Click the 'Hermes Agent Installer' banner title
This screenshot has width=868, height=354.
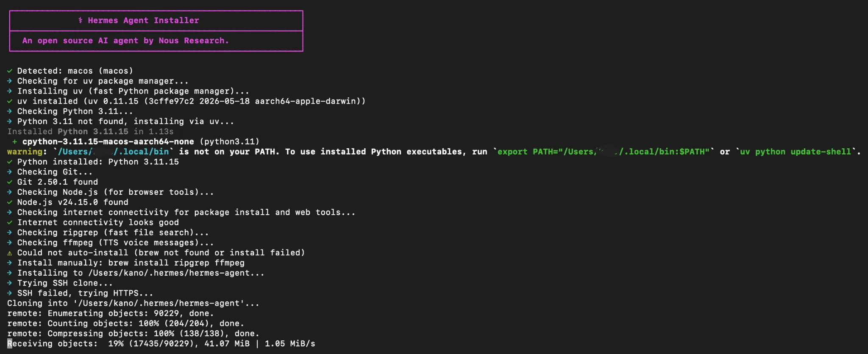139,20
